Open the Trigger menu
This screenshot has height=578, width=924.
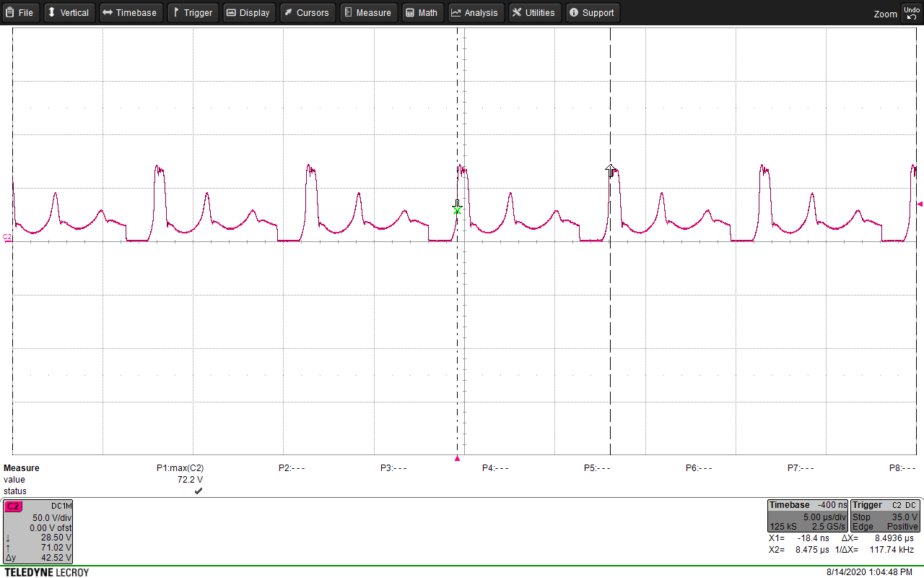(193, 12)
